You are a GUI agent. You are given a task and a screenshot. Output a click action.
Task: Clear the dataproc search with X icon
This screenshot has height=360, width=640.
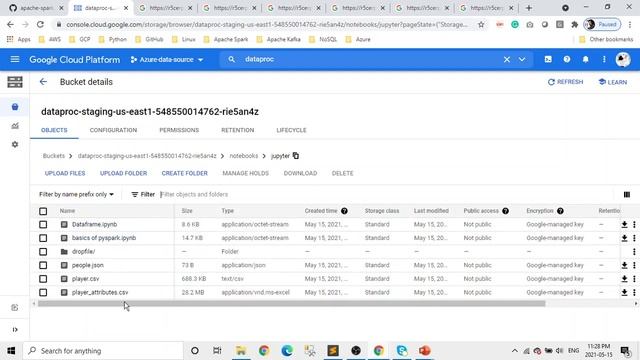pyautogui.click(x=507, y=60)
